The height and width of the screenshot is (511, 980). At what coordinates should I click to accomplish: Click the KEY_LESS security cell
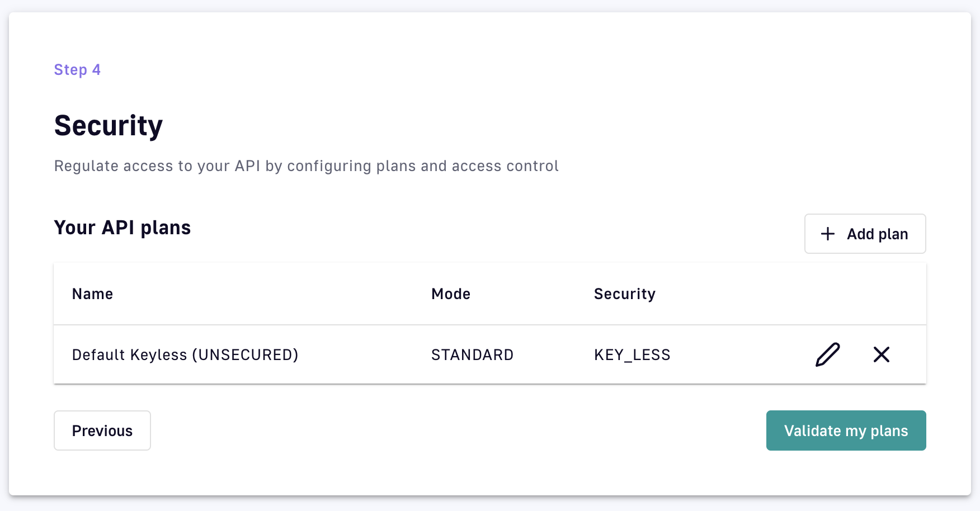tap(632, 355)
